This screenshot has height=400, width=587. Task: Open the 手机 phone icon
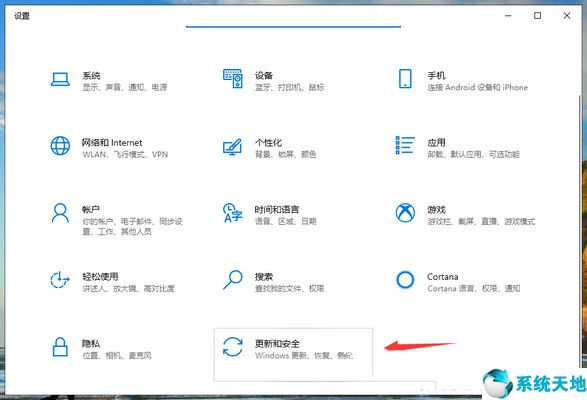pyautogui.click(x=405, y=79)
